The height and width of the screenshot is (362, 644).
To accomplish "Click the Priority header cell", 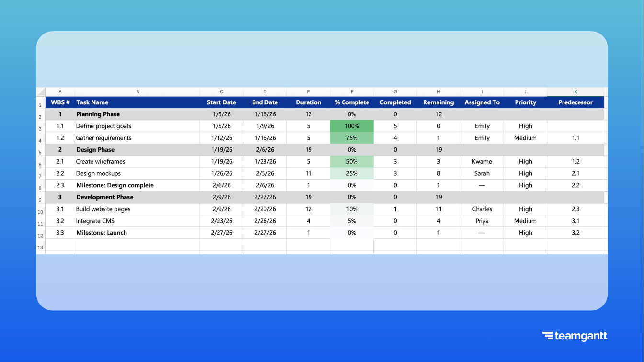I will pyautogui.click(x=525, y=102).
